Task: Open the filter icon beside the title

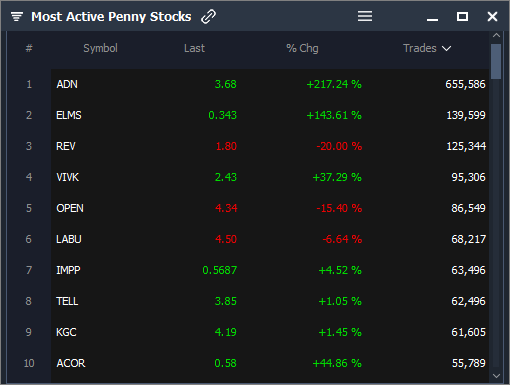Action: [17, 16]
